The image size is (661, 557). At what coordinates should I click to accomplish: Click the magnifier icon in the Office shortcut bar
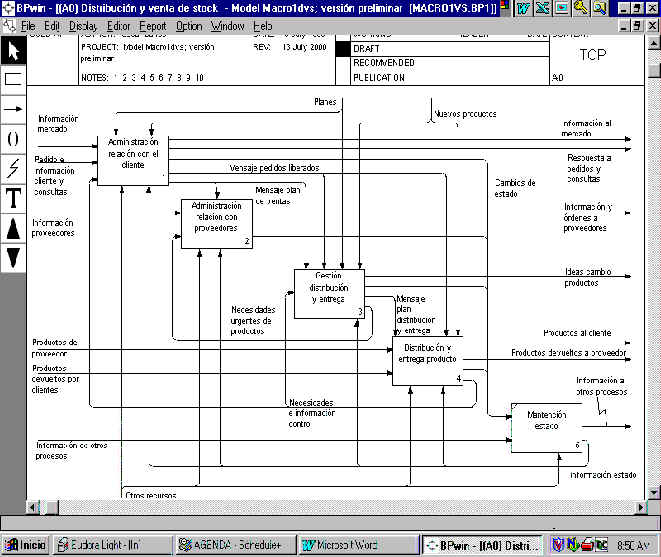(600, 8)
